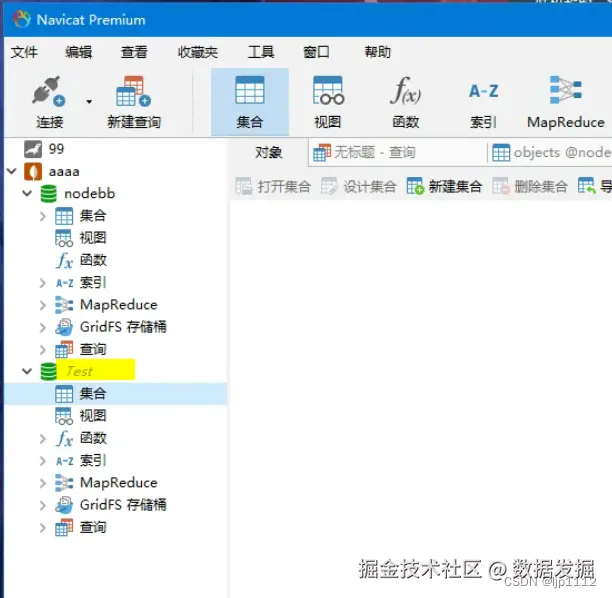
Task: Open the 帮助 menu
Action: pyautogui.click(x=377, y=52)
